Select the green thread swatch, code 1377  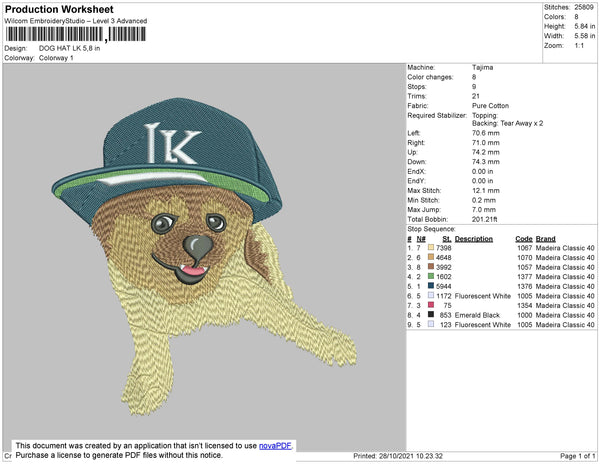(430, 277)
